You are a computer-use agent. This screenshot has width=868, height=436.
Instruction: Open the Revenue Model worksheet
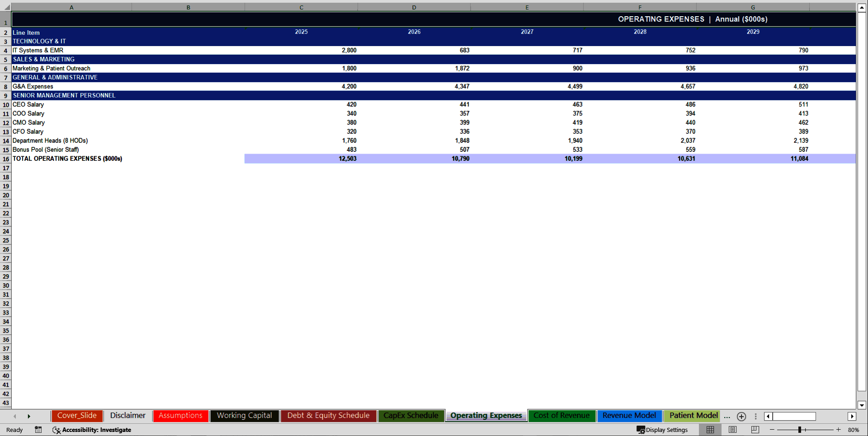pyautogui.click(x=629, y=415)
